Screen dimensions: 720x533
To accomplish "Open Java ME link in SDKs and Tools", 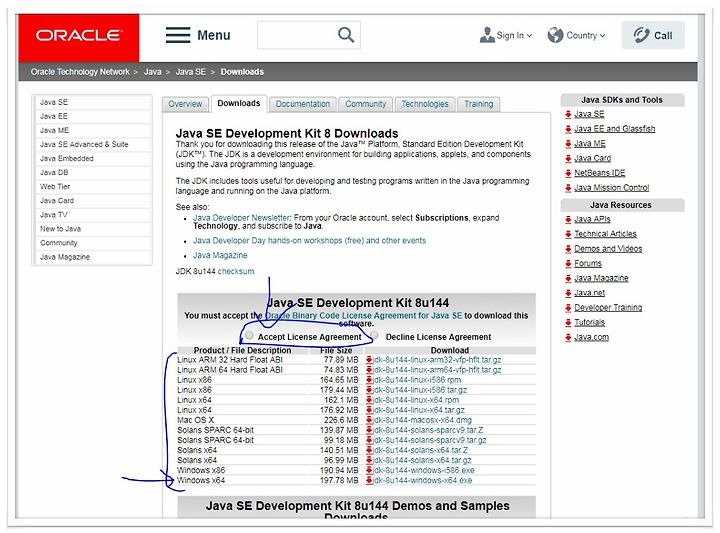I will 590,144.
